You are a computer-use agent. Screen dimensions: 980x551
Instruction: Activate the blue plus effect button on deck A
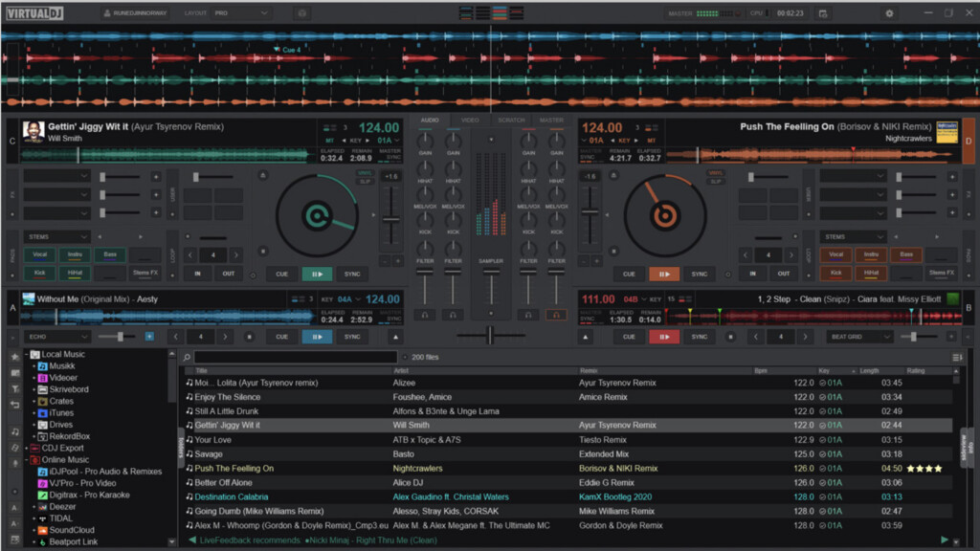coord(148,337)
